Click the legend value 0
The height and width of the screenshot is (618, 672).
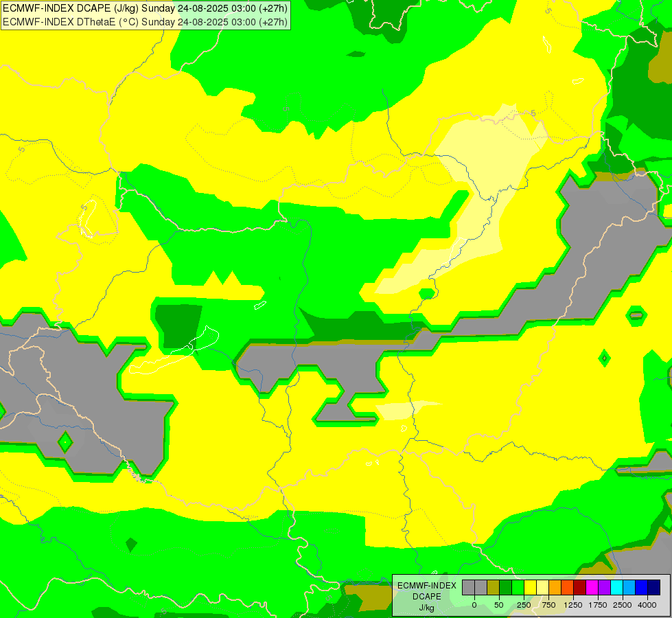[474, 605]
